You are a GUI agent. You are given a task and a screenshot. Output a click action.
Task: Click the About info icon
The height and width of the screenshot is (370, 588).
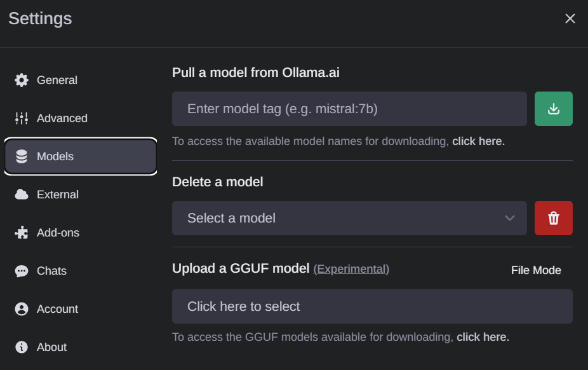22,347
